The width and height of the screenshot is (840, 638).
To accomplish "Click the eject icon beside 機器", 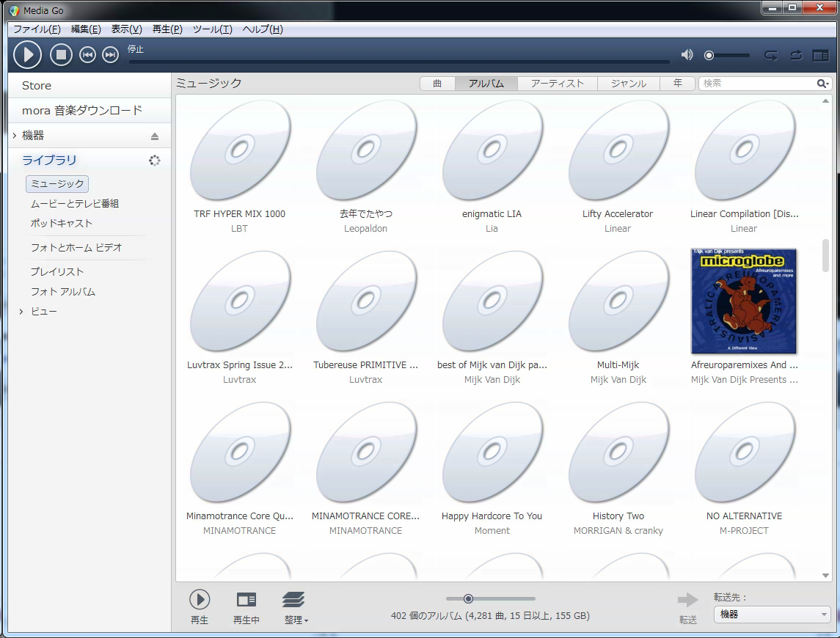I will 155,136.
